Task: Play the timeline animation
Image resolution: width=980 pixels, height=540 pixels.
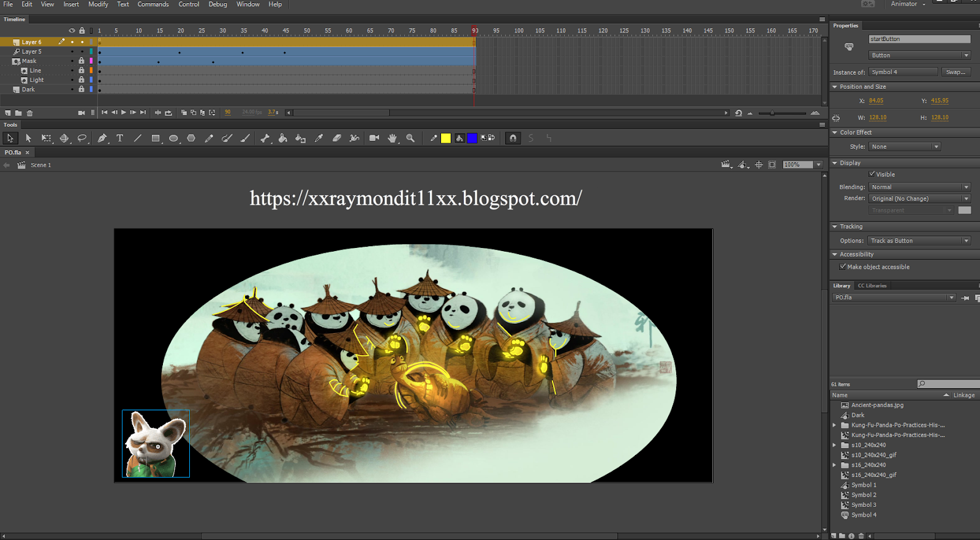Action: pos(124,113)
